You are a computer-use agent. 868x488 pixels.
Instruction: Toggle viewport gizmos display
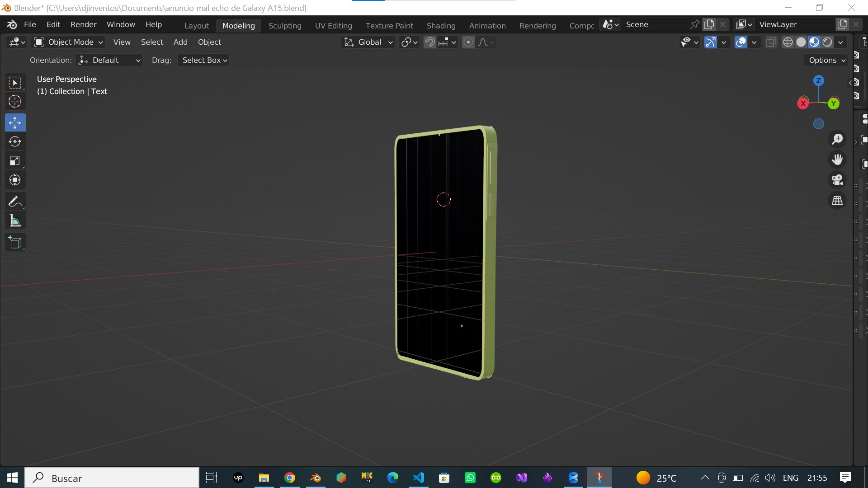tap(710, 42)
